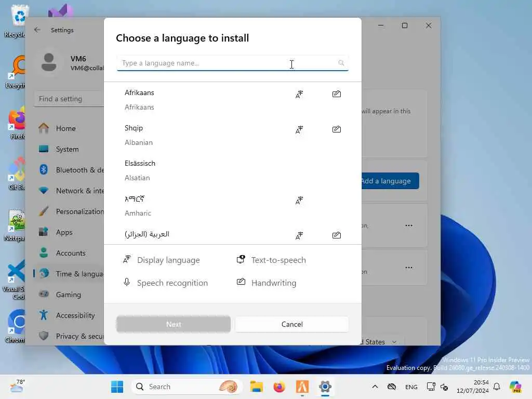
Task: Click Add a language button
Action: click(390, 181)
